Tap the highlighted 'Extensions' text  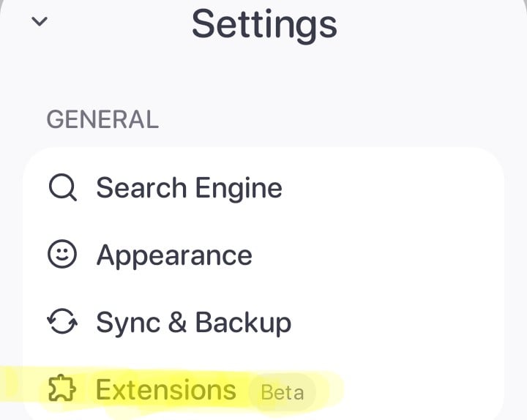pos(166,390)
